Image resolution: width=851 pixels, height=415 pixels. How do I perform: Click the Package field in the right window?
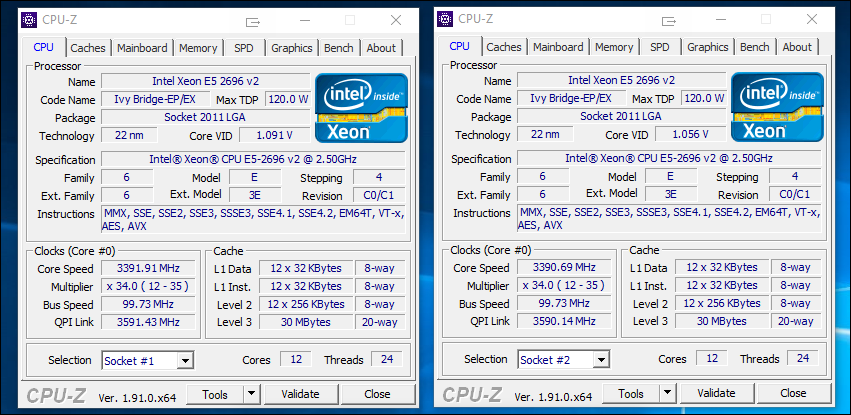(x=621, y=116)
